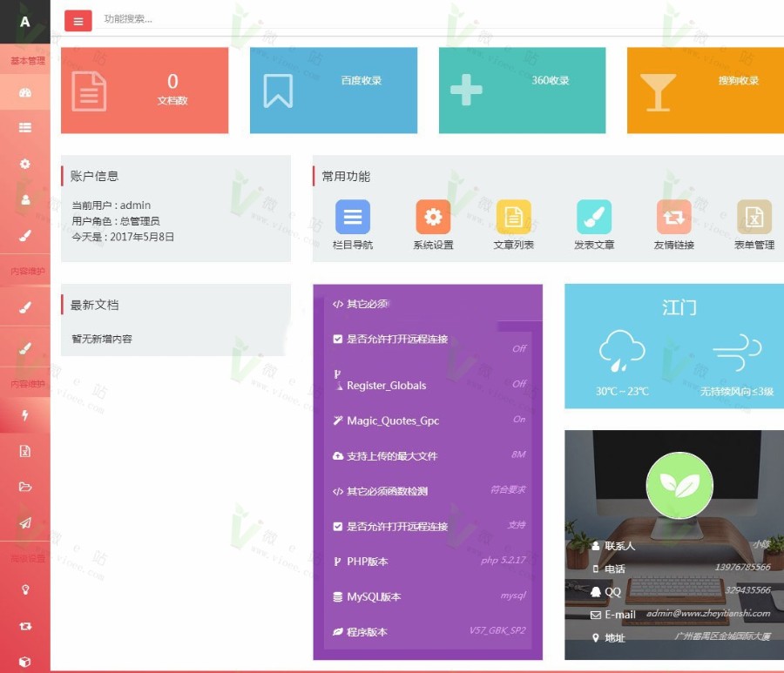This screenshot has height=673, width=784.
Task: Click the phone number 13976785566
Action: [742, 567]
